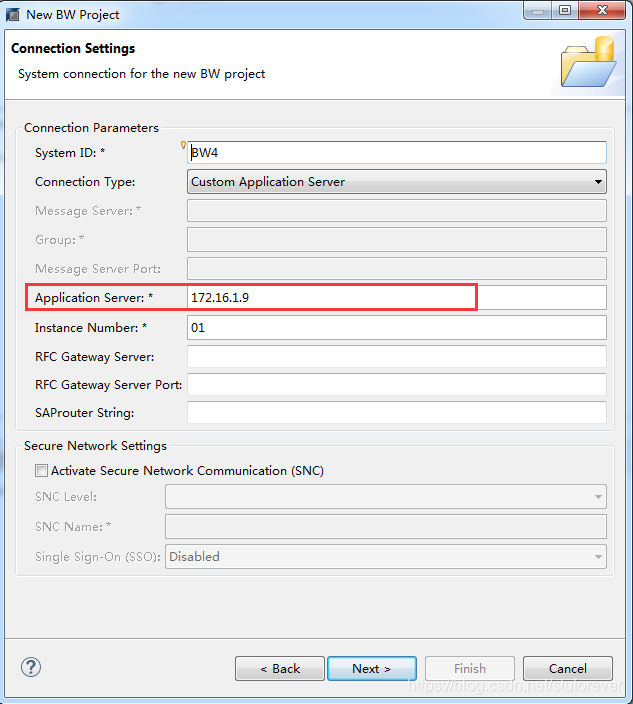This screenshot has height=704, width=633.
Task: Click the 'System connection for the new BW project' text
Action: (141, 74)
